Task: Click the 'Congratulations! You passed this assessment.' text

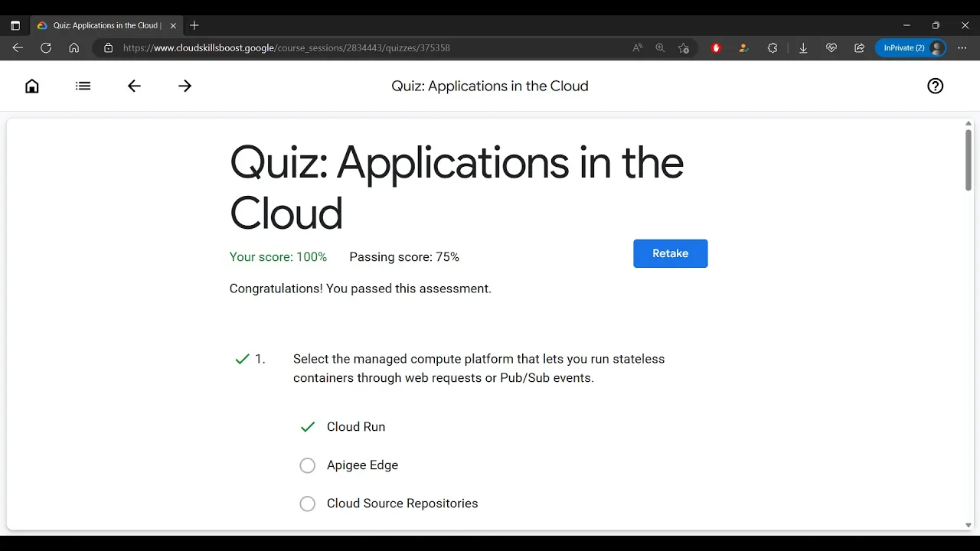Action: click(x=361, y=289)
